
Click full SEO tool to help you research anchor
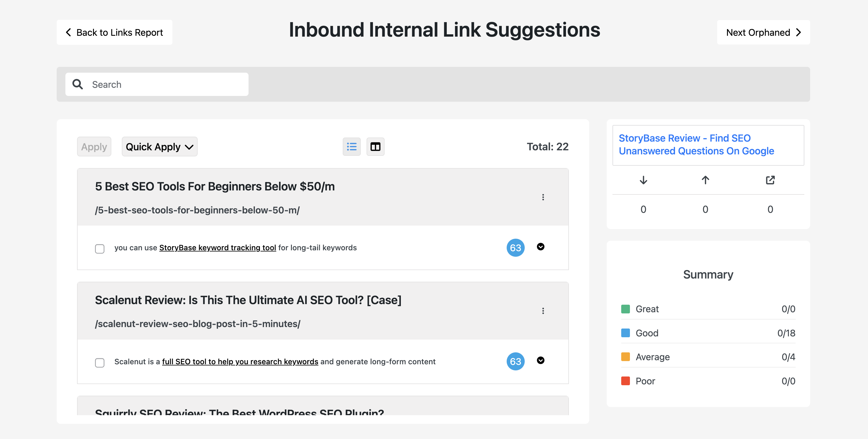click(240, 361)
